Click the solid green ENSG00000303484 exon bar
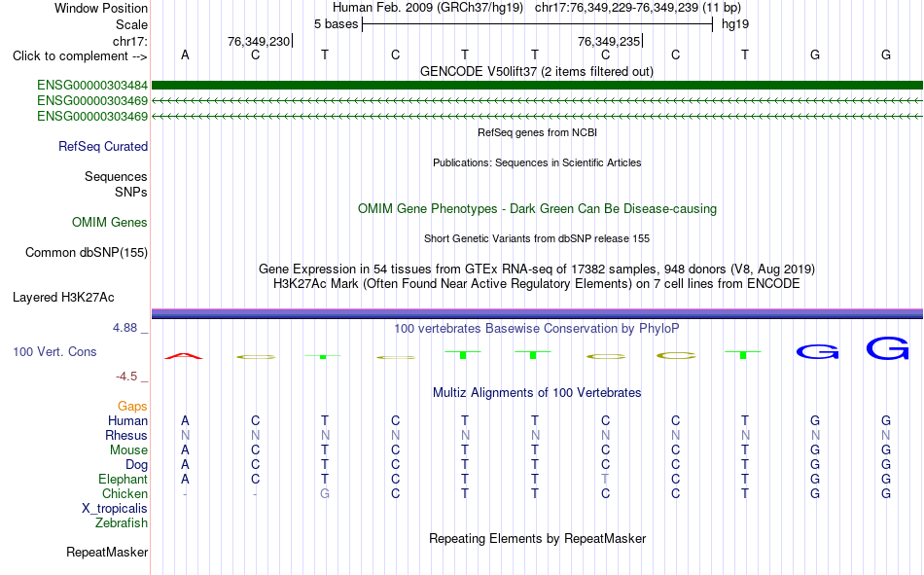Image resolution: width=924 pixels, height=575 pixels. click(x=537, y=86)
